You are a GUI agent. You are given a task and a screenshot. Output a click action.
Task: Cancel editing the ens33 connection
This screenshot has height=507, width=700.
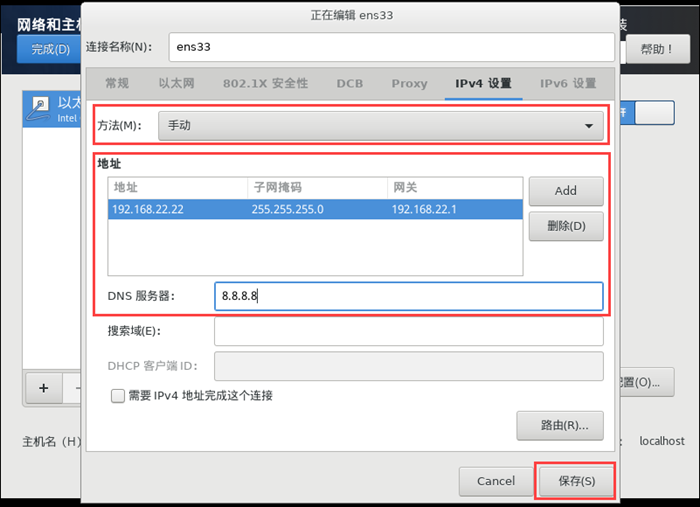pos(496,481)
